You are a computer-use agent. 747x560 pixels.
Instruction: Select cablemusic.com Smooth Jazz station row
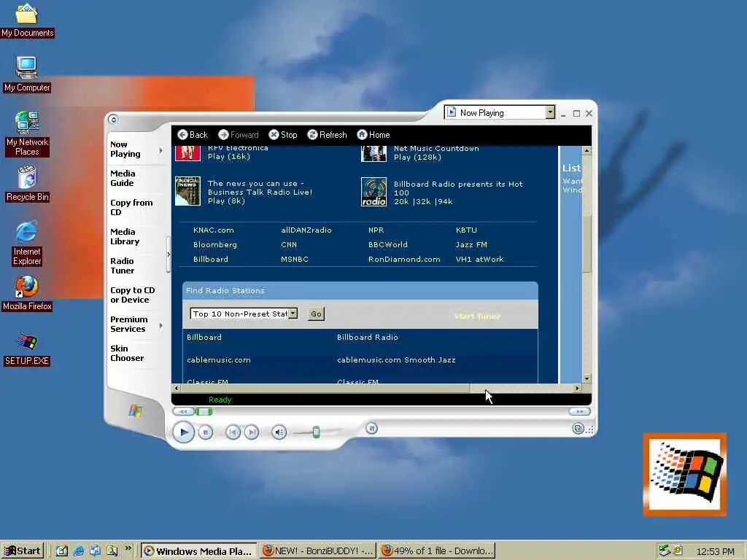[x=360, y=360]
